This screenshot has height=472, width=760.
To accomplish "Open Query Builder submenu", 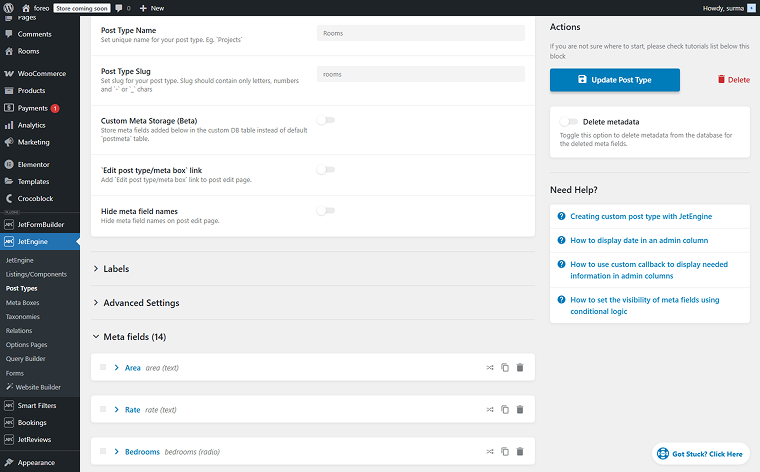I will tap(26, 359).
